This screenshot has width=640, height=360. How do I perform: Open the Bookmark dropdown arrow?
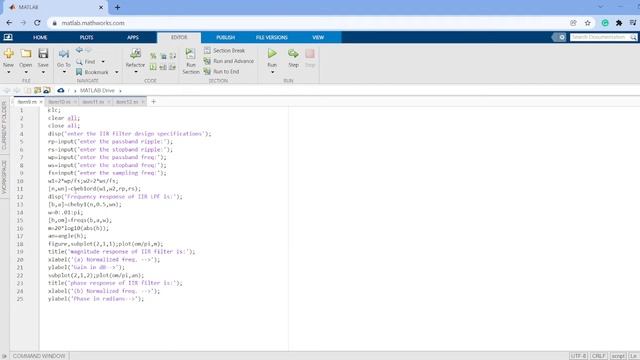click(x=116, y=72)
